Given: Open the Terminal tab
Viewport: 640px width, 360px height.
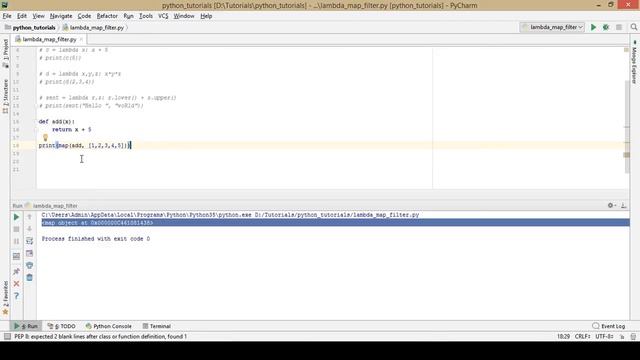Looking at the screenshot, I should 156,326.
